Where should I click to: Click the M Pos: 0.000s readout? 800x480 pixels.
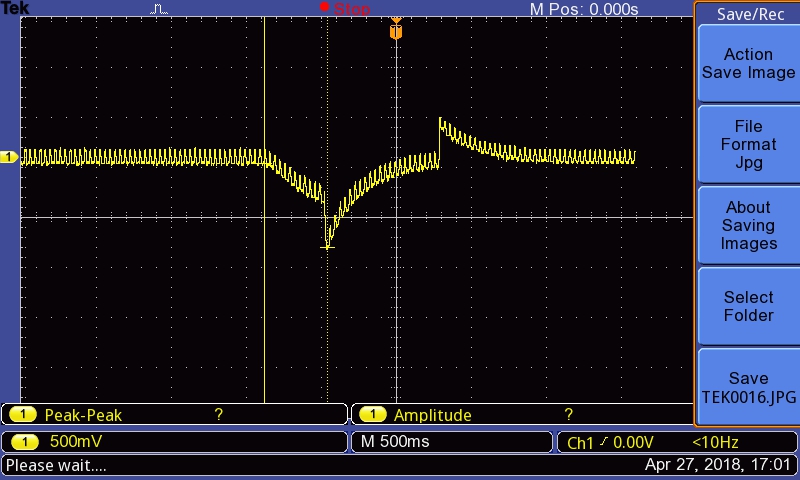(584, 9)
